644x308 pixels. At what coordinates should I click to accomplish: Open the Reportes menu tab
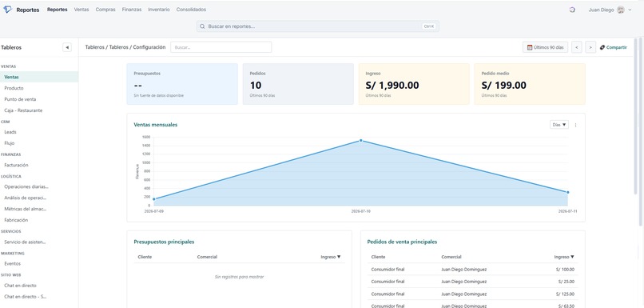(x=57, y=10)
